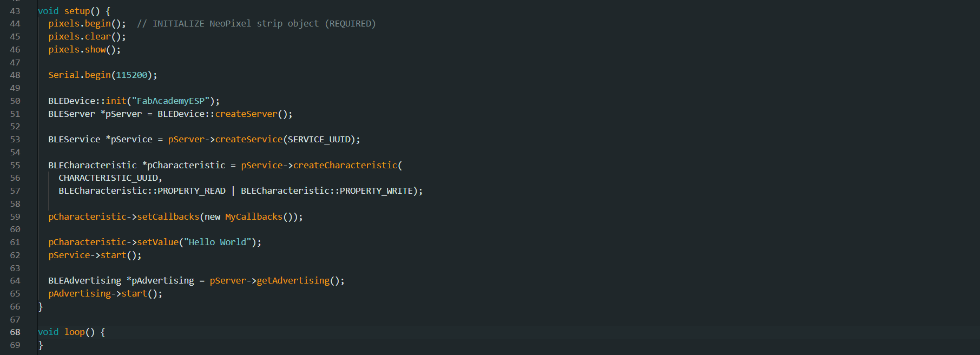This screenshot has height=355, width=980.
Task: Click the "FabAcademyESP" string literal
Action: [170, 101]
